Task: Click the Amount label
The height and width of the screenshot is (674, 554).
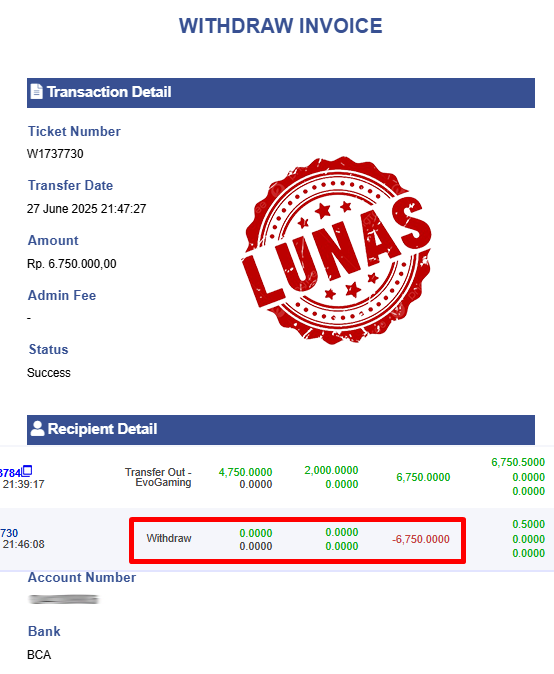Action: click(x=53, y=240)
